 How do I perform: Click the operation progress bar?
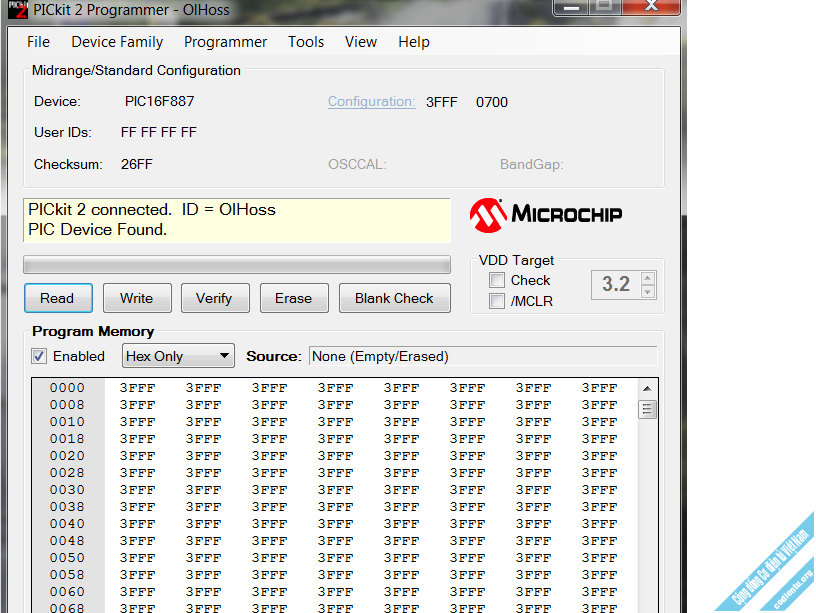coord(237,264)
